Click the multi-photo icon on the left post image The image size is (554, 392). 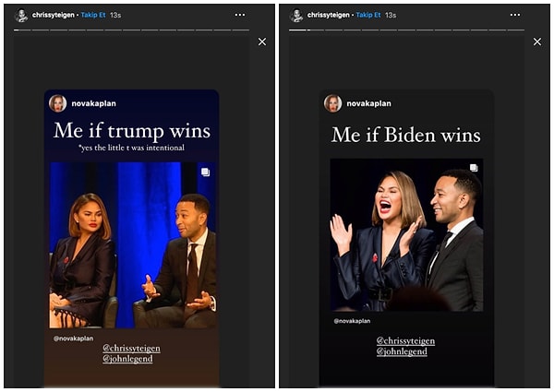coord(205,172)
